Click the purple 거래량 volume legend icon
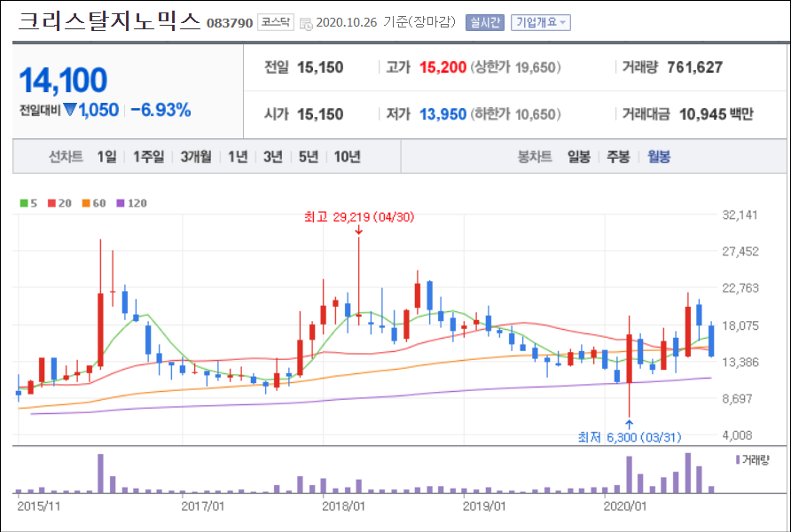Viewport: 791px width, 532px height. coord(738,460)
